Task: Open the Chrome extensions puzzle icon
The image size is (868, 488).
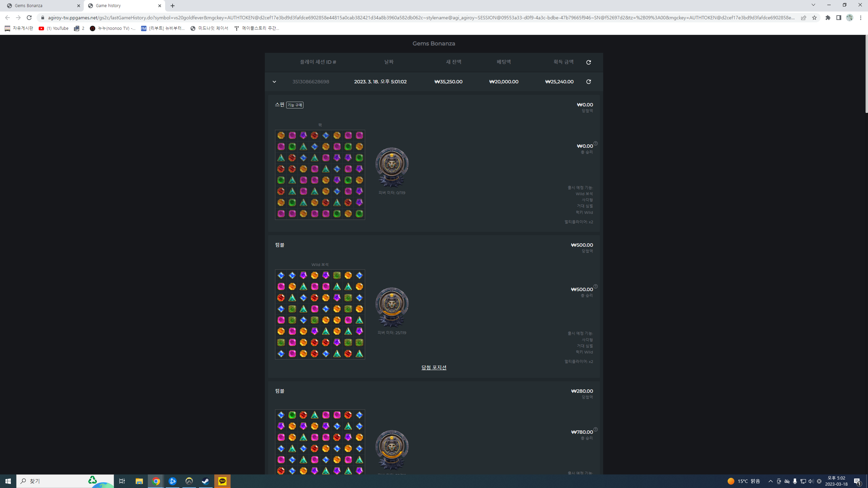Action: coord(828,18)
